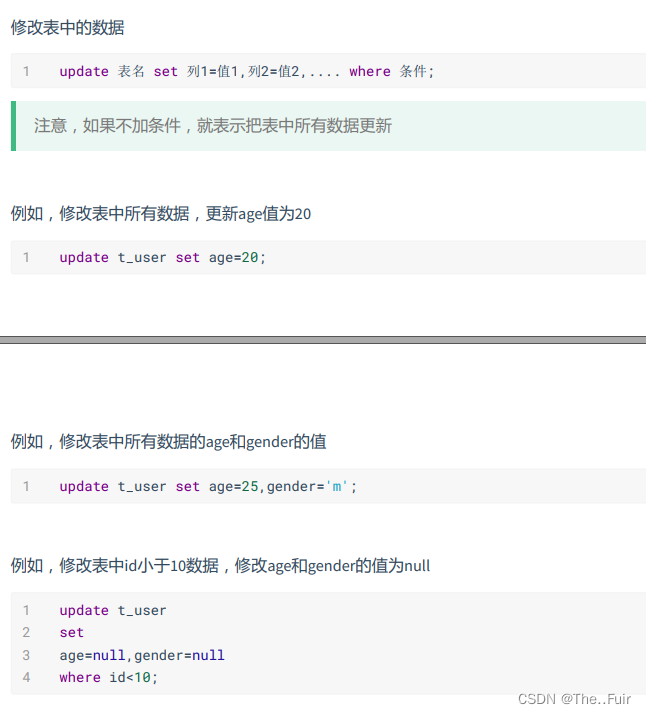This screenshot has width=646, height=714.
Task: Click 'where' keyword in syntax template
Action: [x=370, y=71]
